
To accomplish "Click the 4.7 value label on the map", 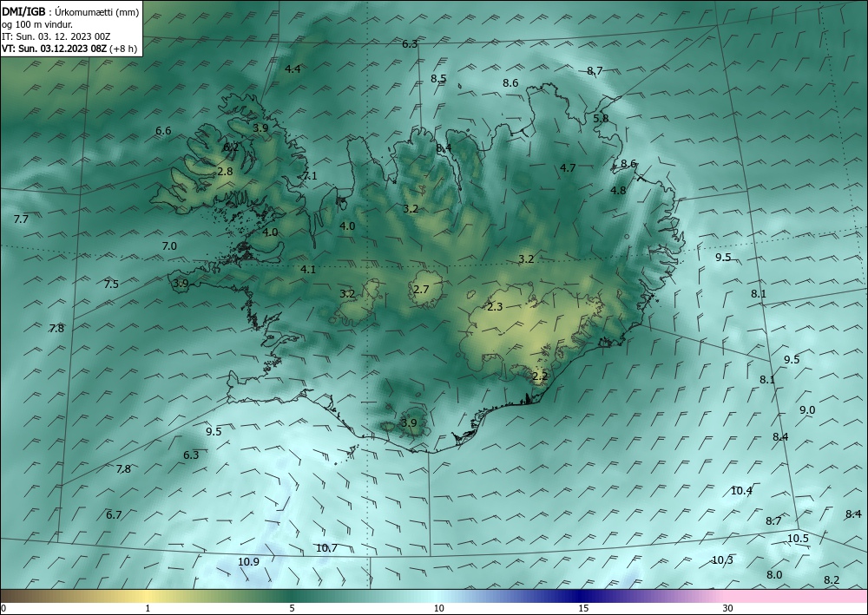I will [568, 168].
